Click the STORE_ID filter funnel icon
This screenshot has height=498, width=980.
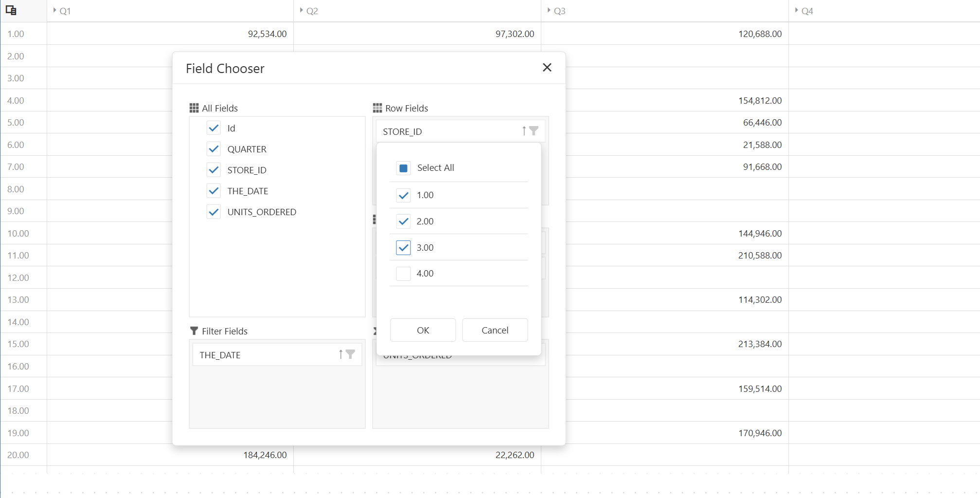(x=534, y=131)
